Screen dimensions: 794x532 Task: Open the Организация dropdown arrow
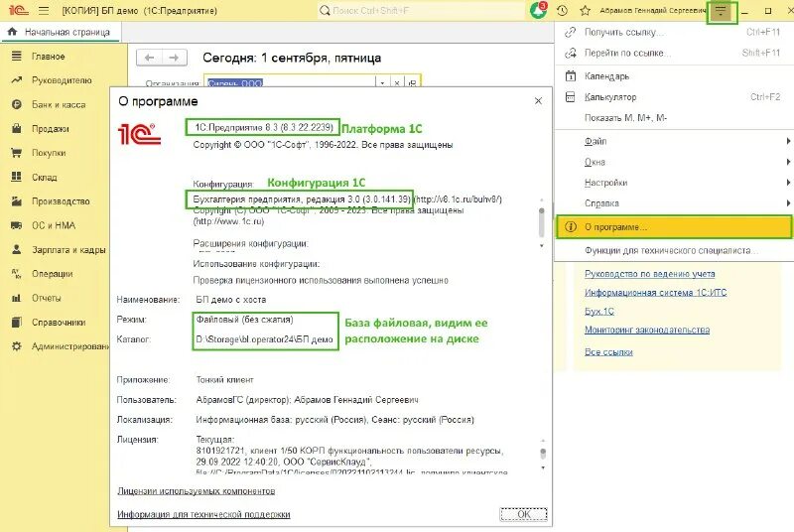point(382,82)
